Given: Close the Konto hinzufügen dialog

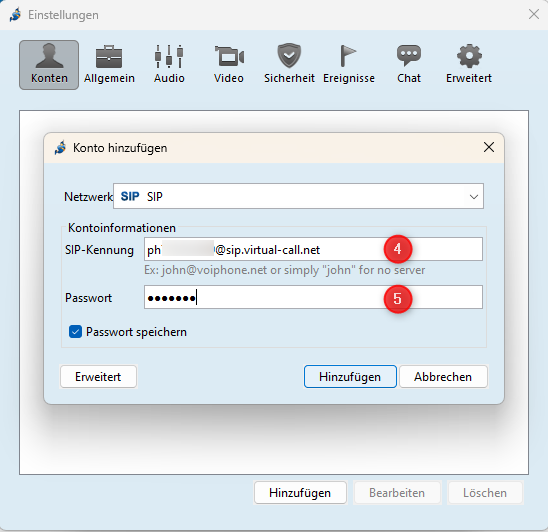Looking at the screenshot, I should (489, 148).
